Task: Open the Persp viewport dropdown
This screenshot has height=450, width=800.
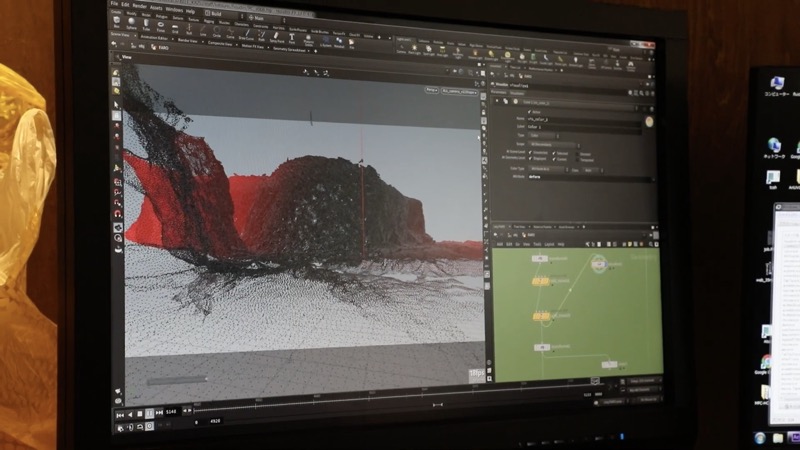Action: pos(432,90)
